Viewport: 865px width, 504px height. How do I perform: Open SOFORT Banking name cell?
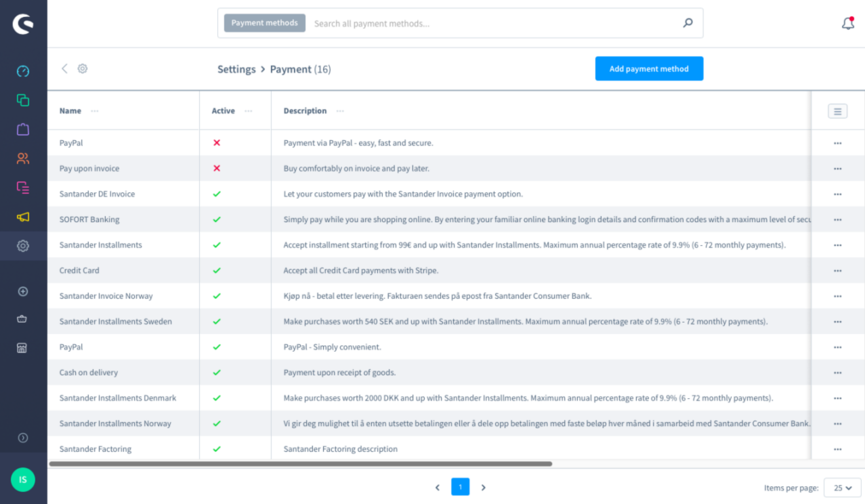click(89, 219)
